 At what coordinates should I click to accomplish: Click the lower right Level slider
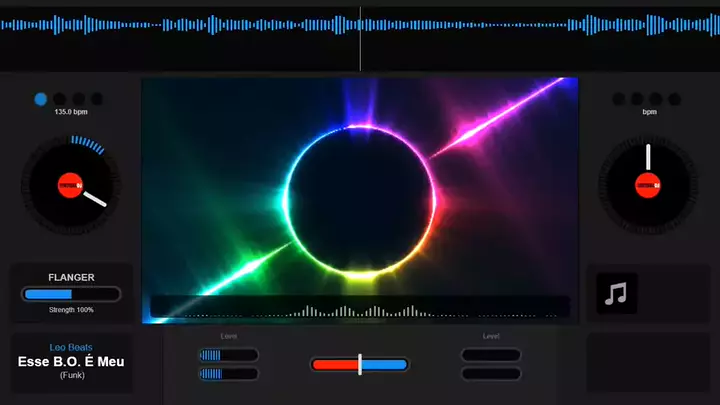[x=490, y=374]
